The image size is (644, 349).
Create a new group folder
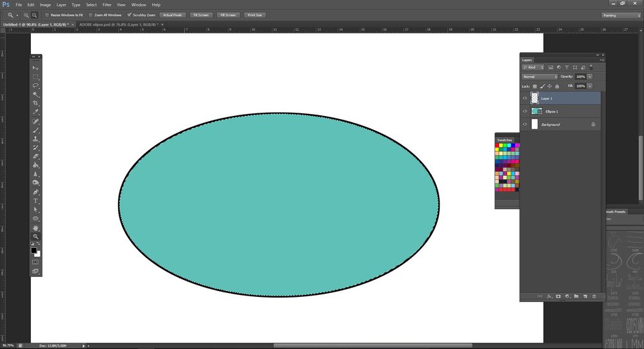tap(576, 296)
